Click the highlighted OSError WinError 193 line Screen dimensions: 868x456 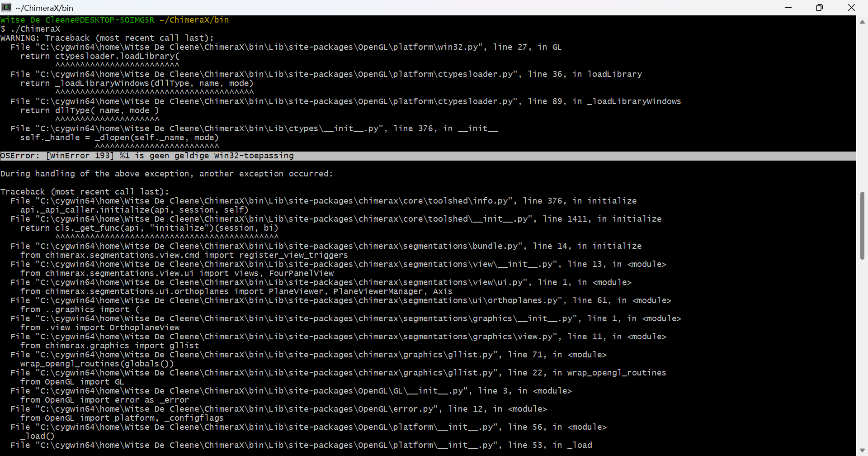click(147, 156)
